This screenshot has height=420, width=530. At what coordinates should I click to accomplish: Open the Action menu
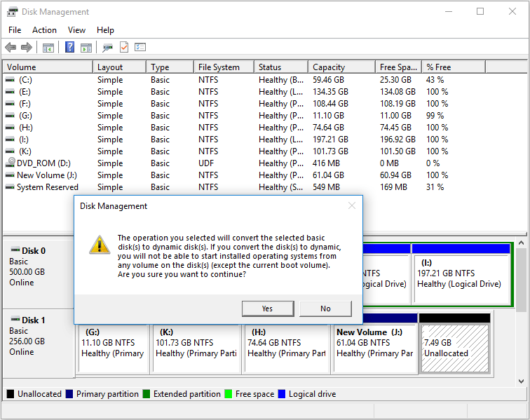coord(44,30)
